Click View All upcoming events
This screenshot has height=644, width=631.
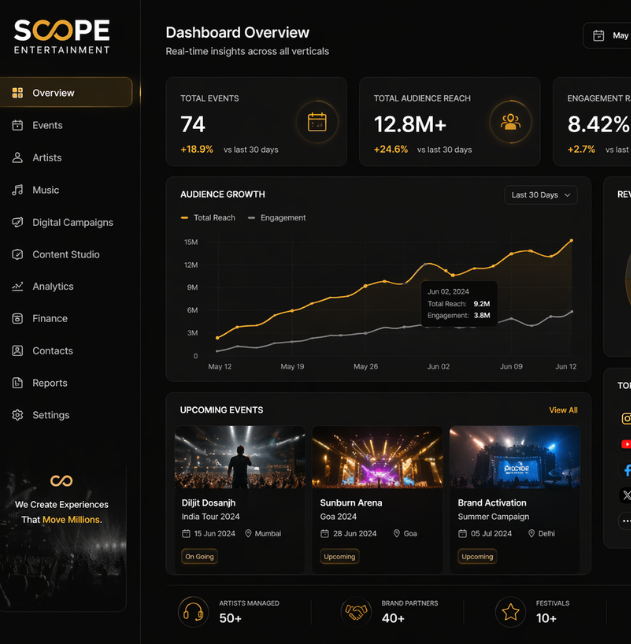pos(563,410)
